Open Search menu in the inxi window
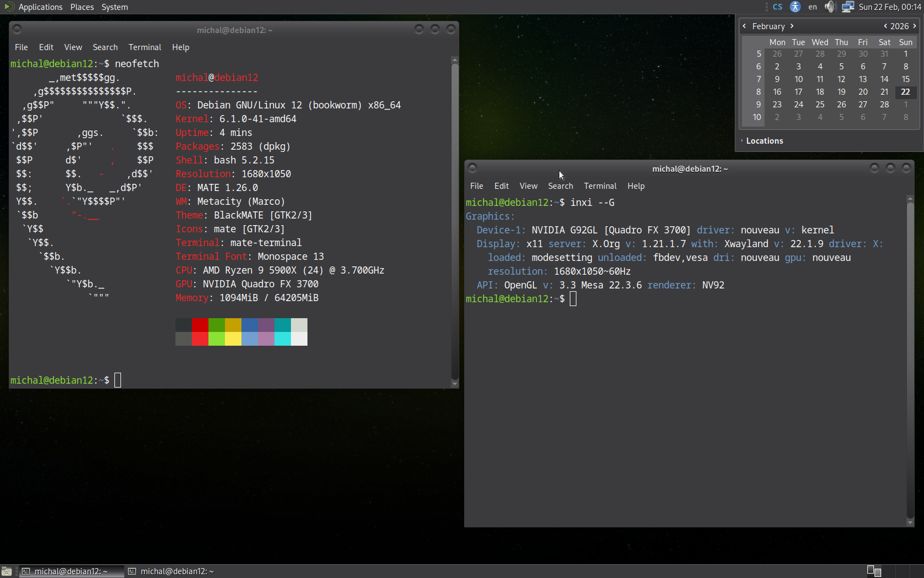The height and width of the screenshot is (578, 924). (x=560, y=186)
